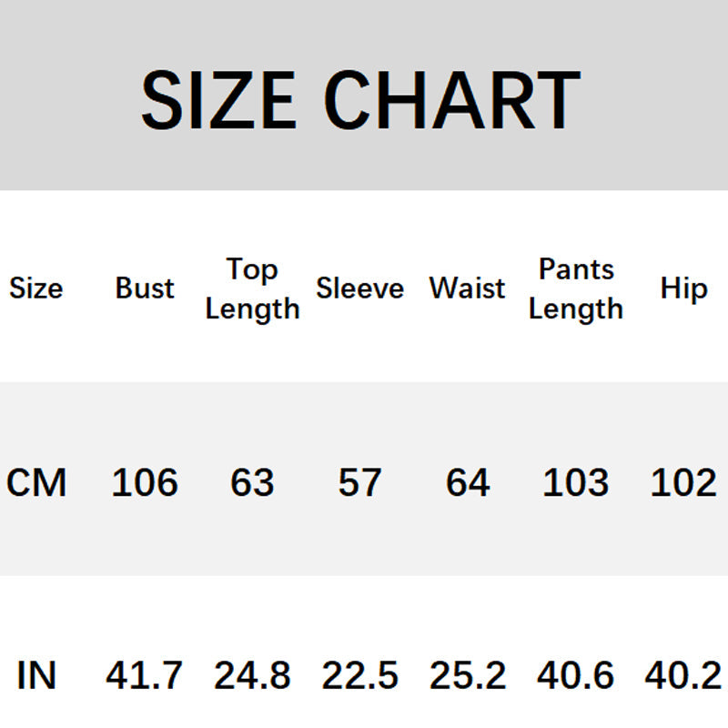Click the Sleeve column header
This screenshot has width=728, height=728.
pyautogui.click(x=359, y=288)
